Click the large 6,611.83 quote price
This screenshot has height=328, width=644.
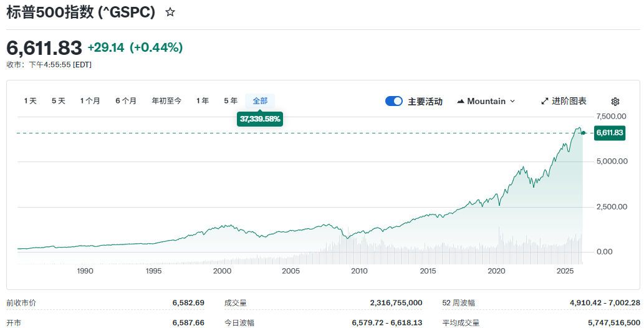click(44, 48)
